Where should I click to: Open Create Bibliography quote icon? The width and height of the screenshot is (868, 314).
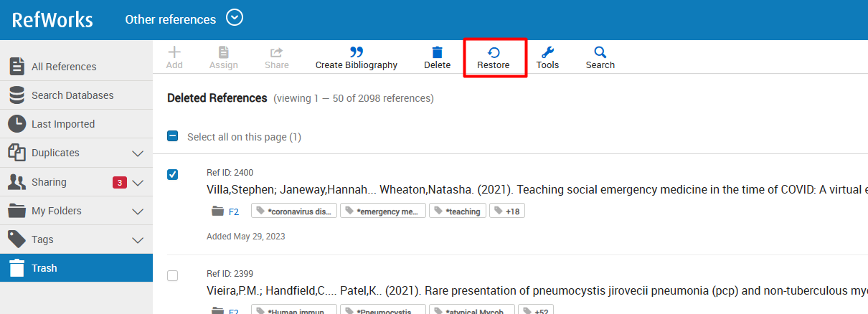pyautogui.click(x=357, y=52)
